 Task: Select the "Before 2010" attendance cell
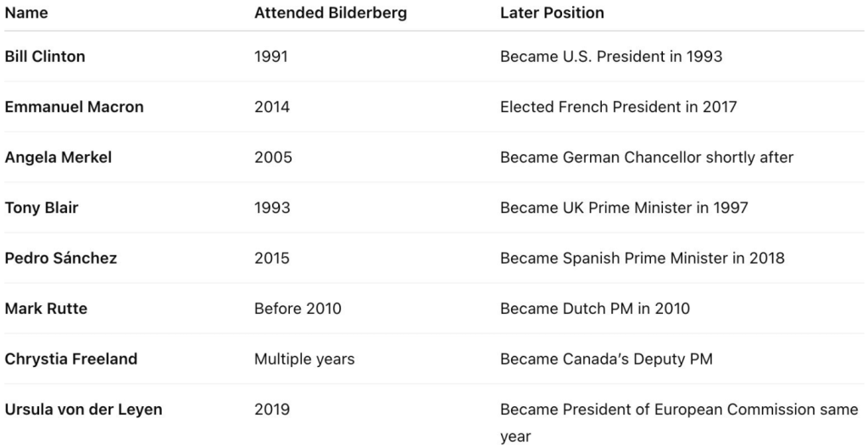(x=298, y=309)
